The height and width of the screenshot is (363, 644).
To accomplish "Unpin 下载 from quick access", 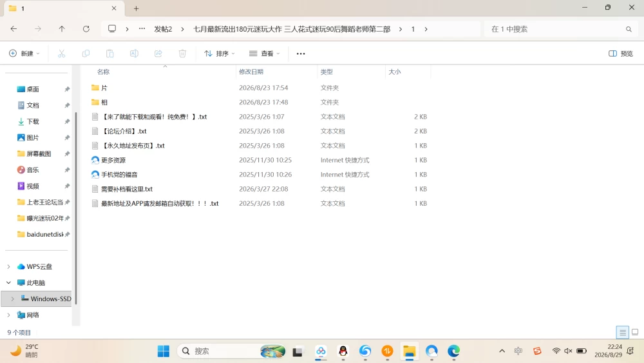I will (67, 121).
